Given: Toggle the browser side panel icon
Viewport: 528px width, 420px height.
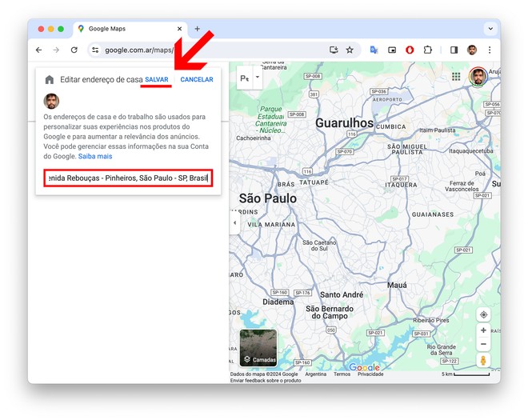Looking at the screenshot, I should tap(454, 50).
